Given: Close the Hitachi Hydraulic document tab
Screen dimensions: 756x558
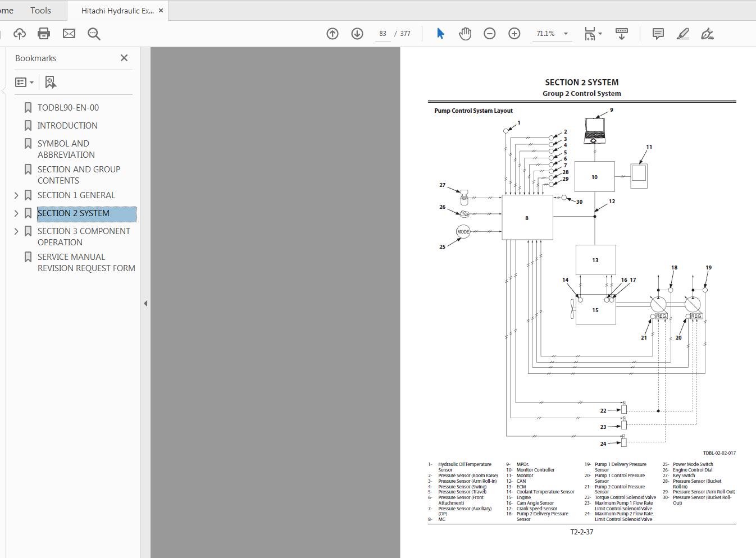Looking at the screenshot, I should 161,11.
